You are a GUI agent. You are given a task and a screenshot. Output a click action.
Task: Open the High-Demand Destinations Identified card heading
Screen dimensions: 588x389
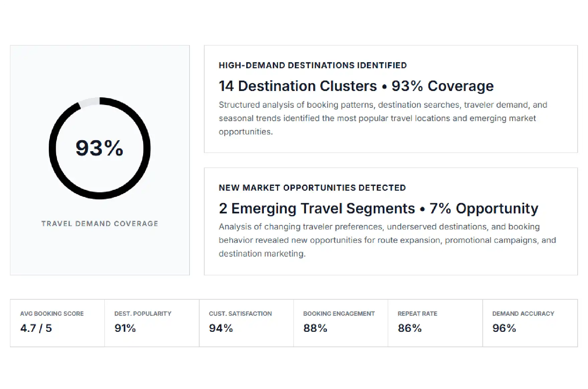pyautogui.click(x=313, y=65)
